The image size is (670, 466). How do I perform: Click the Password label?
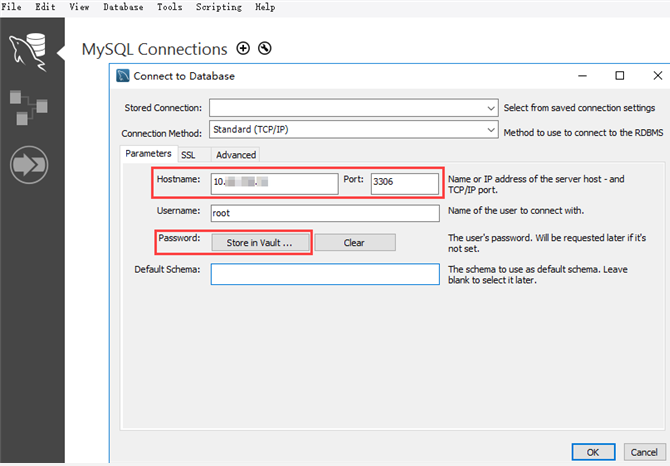coord(179,238)
